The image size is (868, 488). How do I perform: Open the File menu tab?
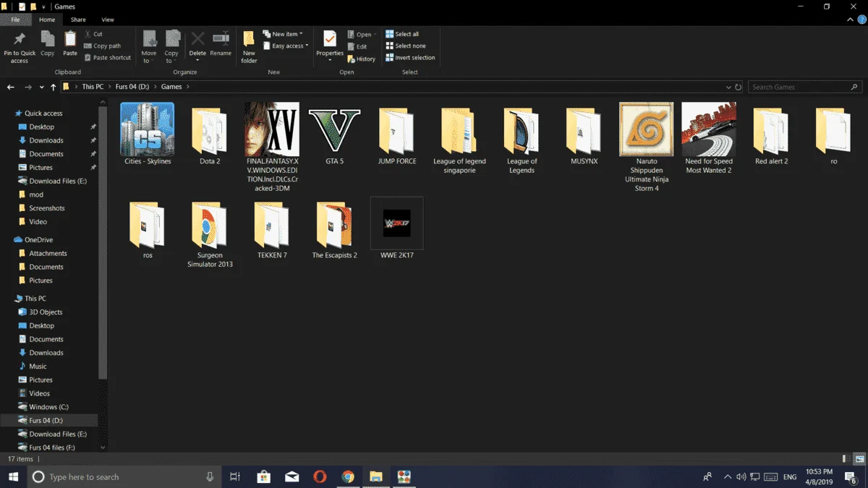pos(15,20)
